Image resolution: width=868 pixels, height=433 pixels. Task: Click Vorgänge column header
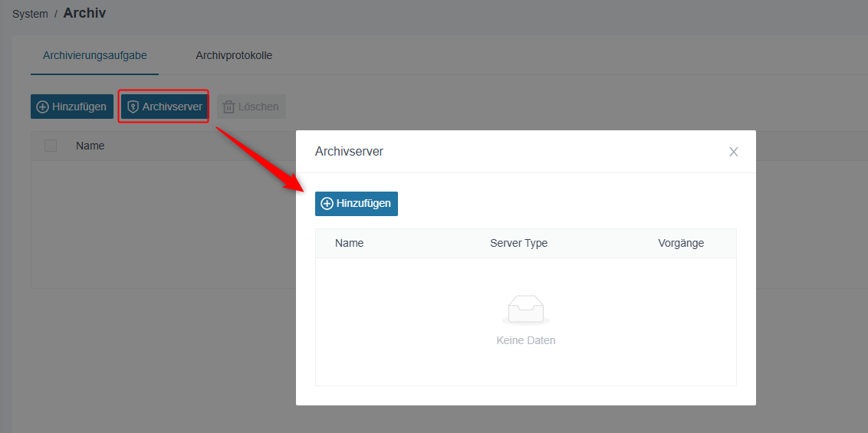click(x=681, y=243)
